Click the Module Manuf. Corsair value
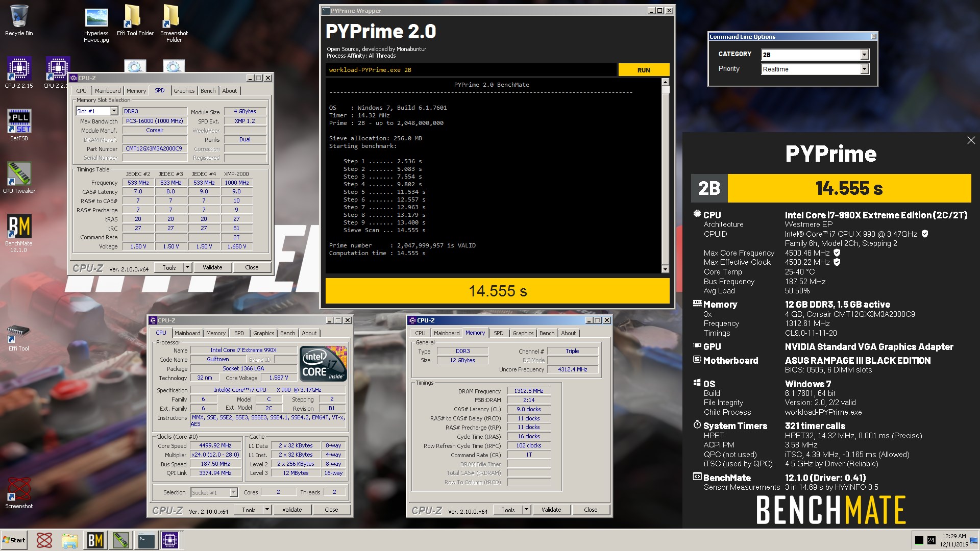 (154, 130)
